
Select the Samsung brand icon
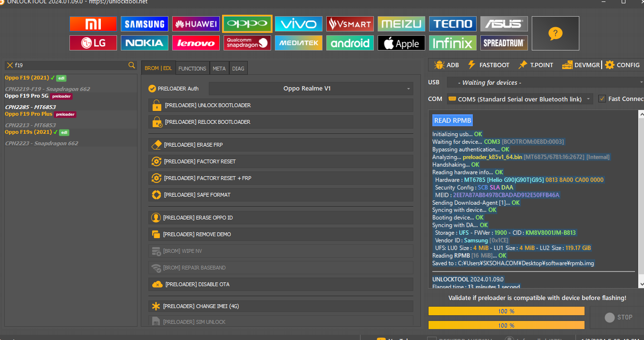pos(144,24)
